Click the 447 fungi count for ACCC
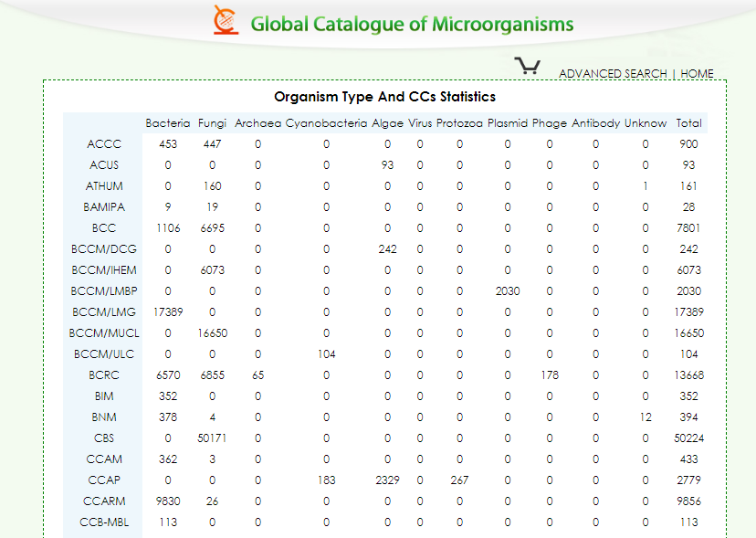This screenshot has height=538, width=756. [212, 144]
